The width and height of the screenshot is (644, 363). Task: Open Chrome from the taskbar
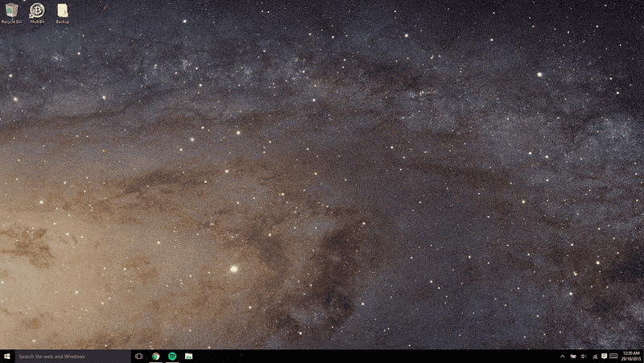point(155,357)
